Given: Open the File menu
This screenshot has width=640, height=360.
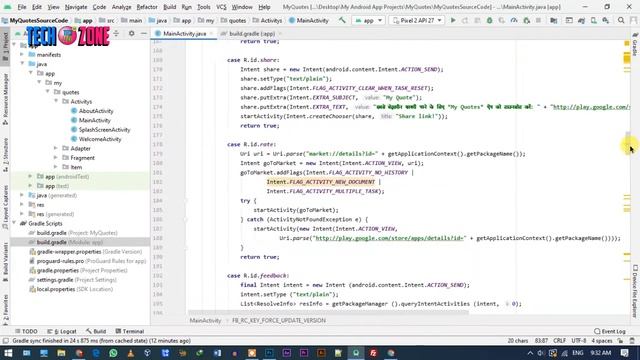Looking at the screenshot, I should (22, 7).
